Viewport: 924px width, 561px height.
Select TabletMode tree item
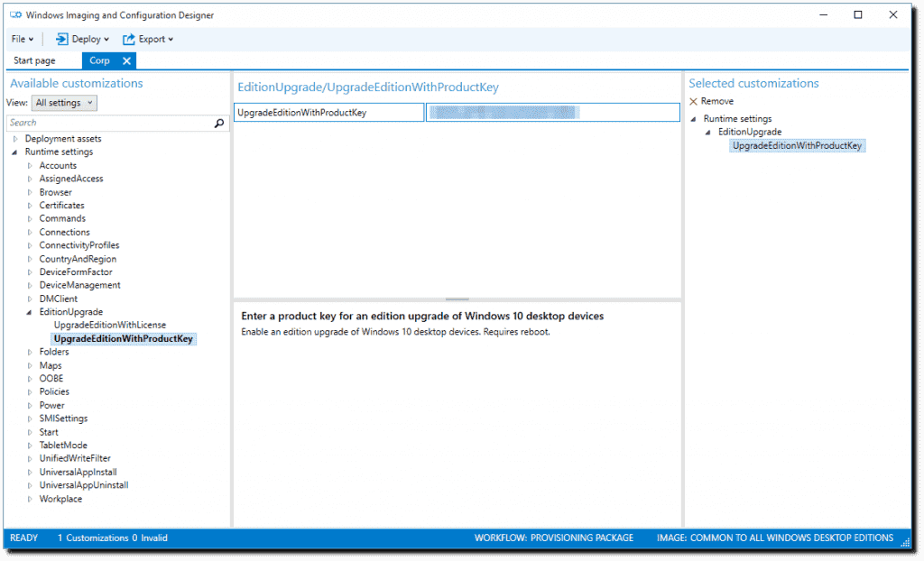(x=63, y=446)
